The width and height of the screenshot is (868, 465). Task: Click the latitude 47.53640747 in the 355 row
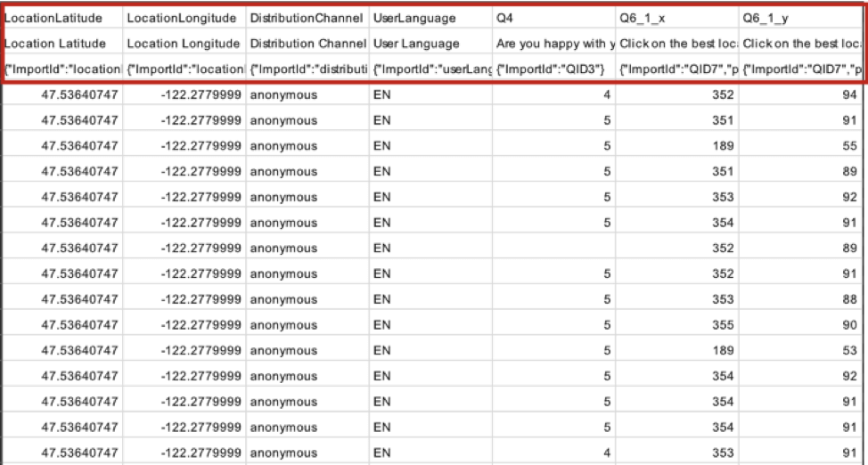[x=62, y=325]
